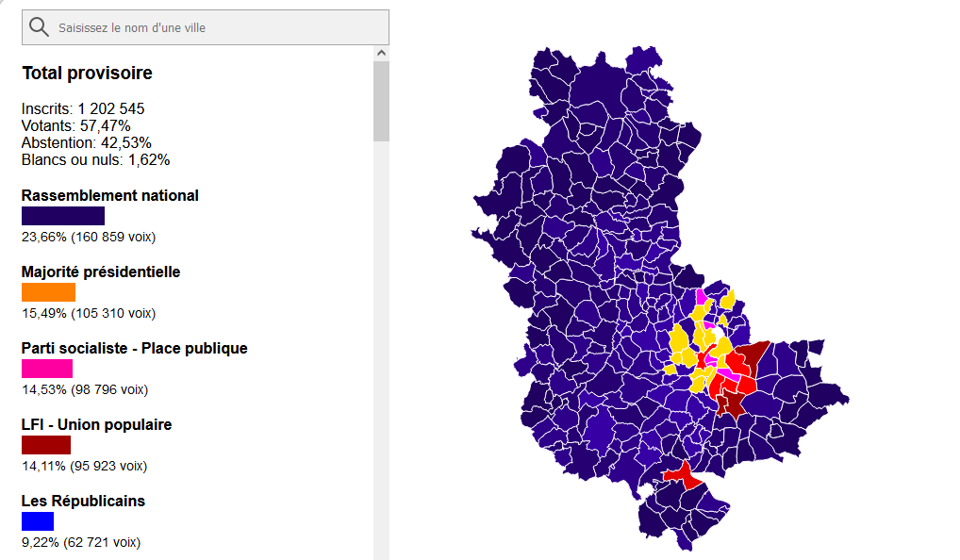
Task: Select the 'Abstention: 42,53%' line
Action: tap(87, 142)
